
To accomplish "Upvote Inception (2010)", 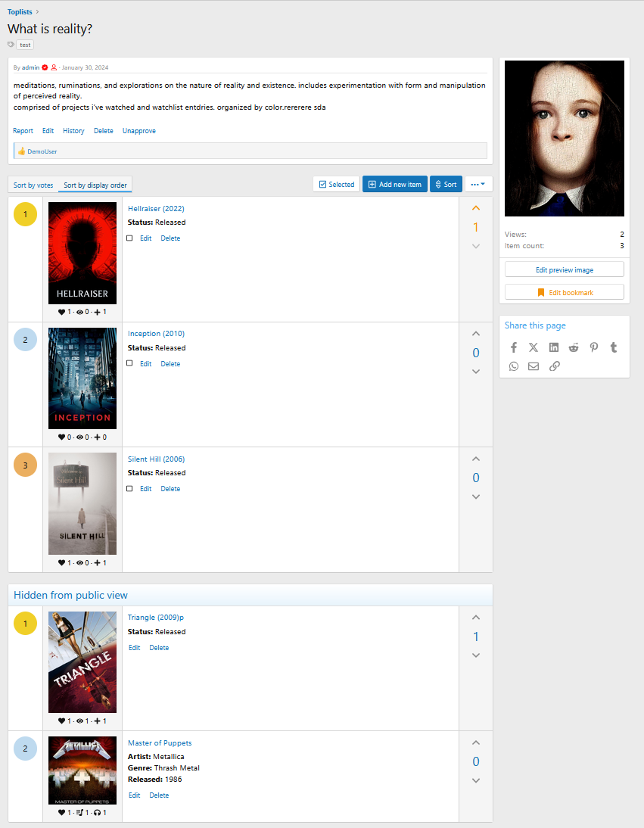I will point(475,334).
